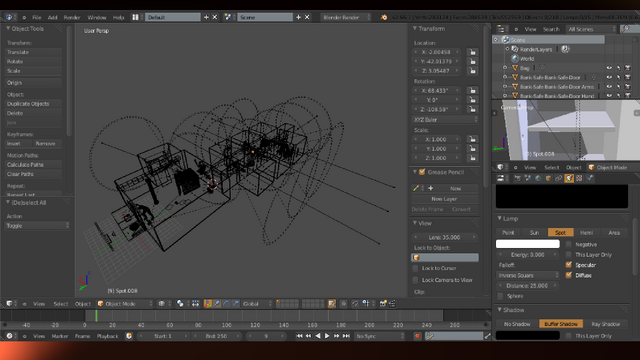Select the rotate manipulator arc icon
Image resolution: width=640 pixels, height=360 pixels.
point(226,303)
